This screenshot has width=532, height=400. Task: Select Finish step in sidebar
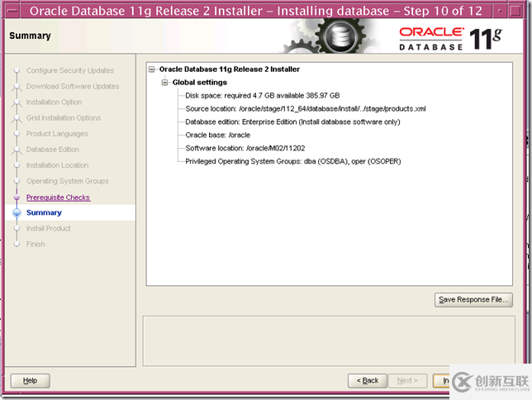(36, 244)
